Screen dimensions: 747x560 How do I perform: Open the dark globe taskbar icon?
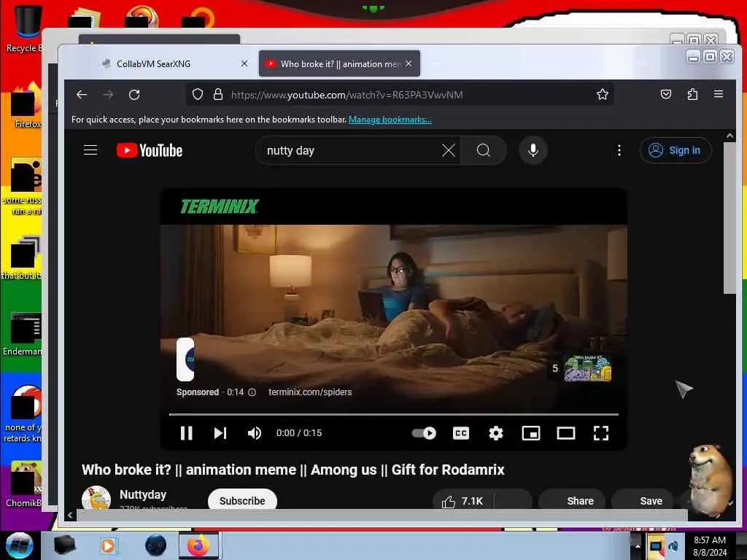pos(156,545)
